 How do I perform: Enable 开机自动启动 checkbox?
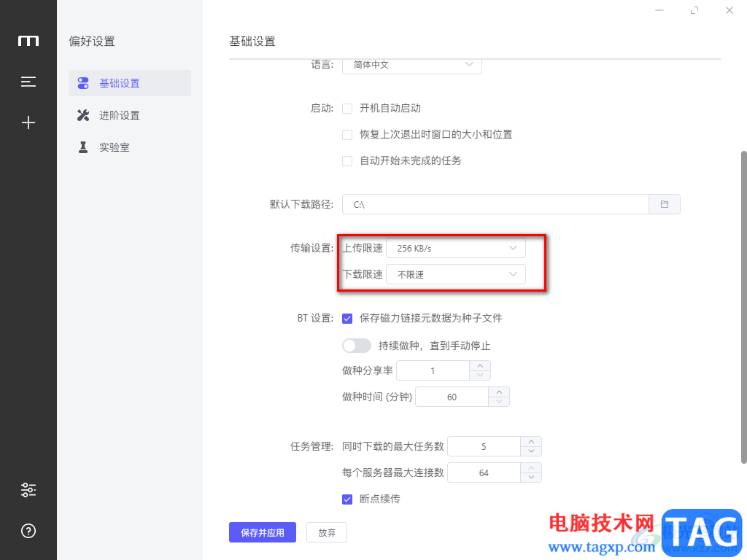pos(347,109)
